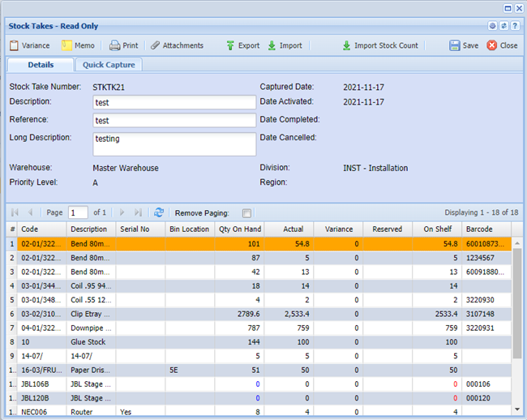The height and width of the screenshot is (420, 527).
Task: Click the help question mark icon
Action: (x=515, y=26)
